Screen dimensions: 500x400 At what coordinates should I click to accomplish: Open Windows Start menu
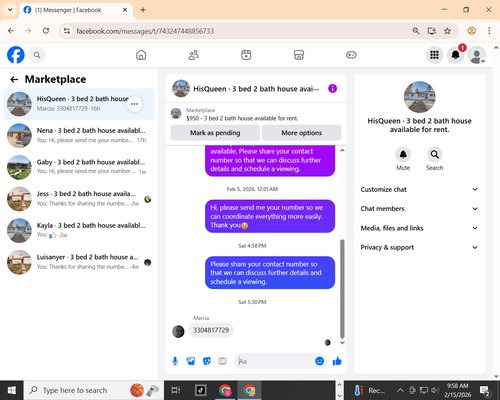coord(12,390)
